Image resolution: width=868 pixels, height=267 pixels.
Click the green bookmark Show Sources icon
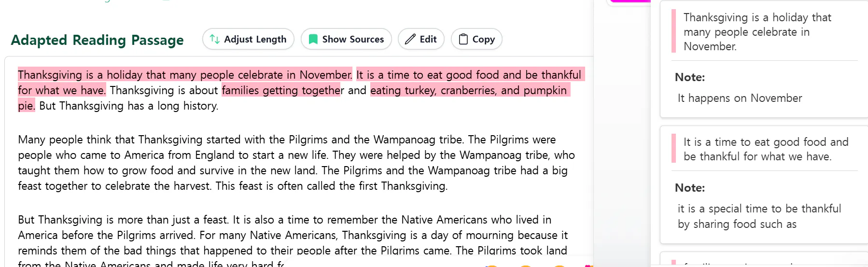[313, 39]
